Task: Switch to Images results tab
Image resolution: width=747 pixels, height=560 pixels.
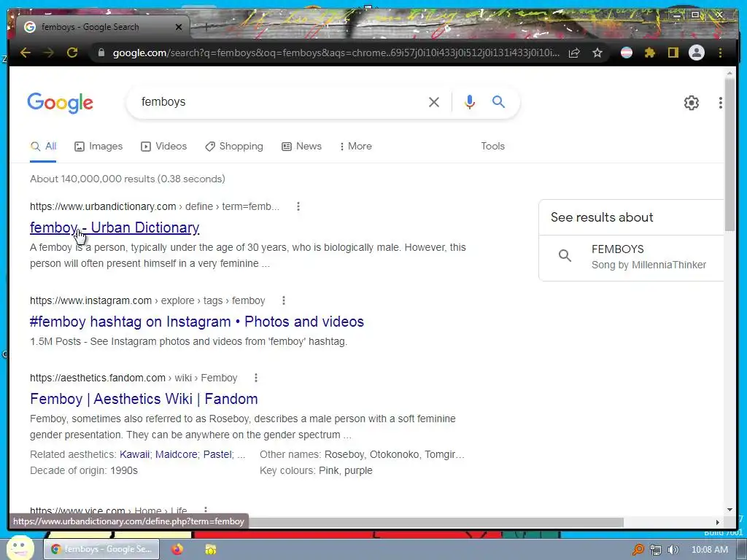Action: (x=98, y=146)
